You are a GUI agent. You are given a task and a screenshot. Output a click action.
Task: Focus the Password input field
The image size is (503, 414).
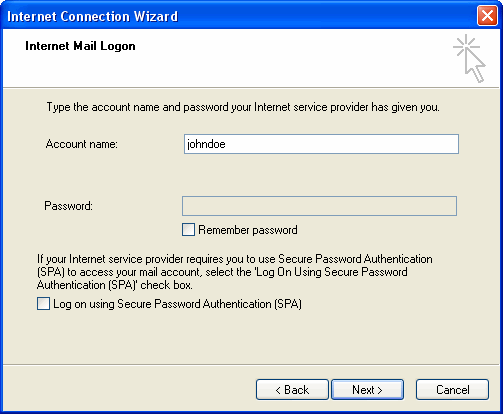point(319,206)
